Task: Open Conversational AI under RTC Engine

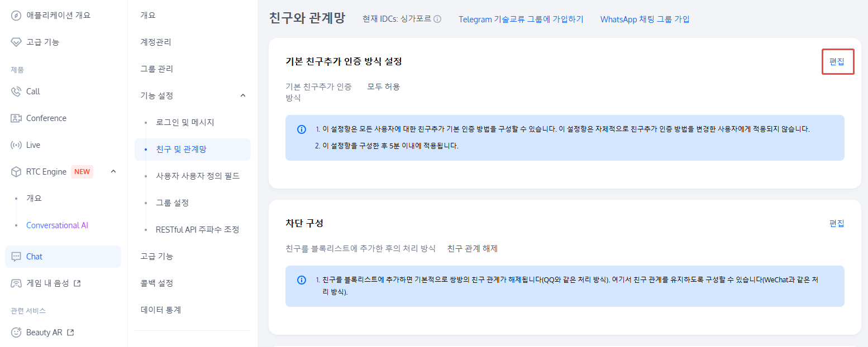Action: pos(57,225)
